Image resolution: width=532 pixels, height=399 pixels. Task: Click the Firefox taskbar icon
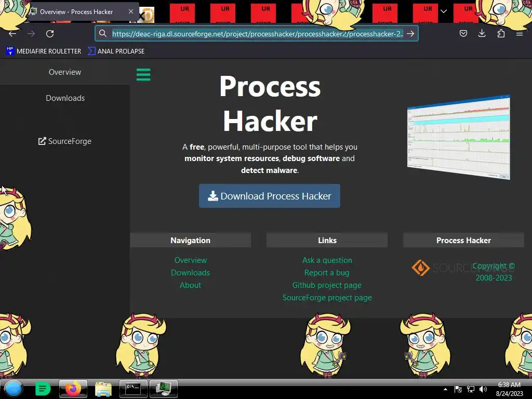coord(73,389)
